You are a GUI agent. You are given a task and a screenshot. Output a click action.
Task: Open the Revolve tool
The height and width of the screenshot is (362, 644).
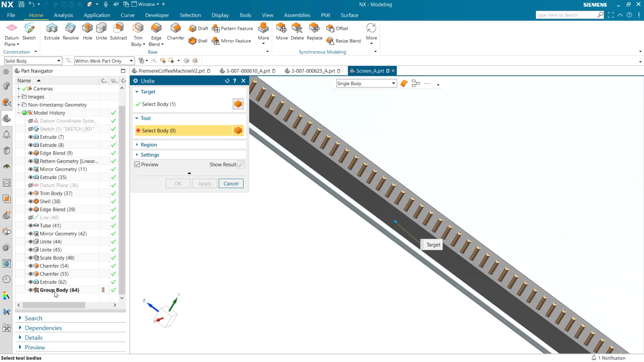point(70,31)
